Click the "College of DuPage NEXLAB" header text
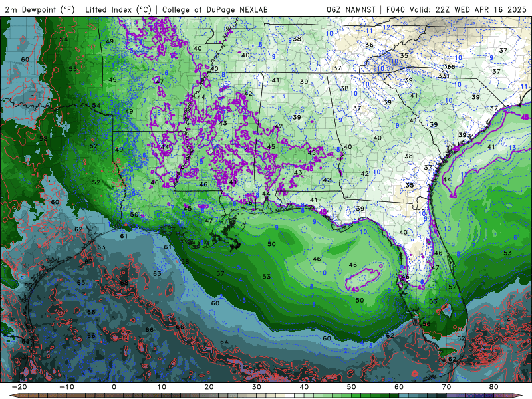 pyautogui.click(x=215, y=9)
